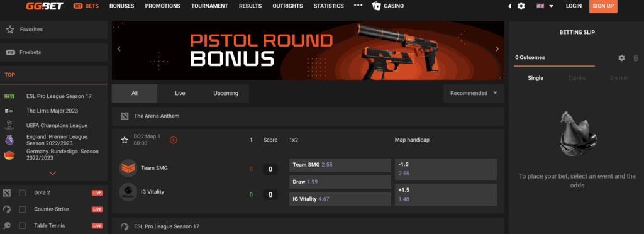Expand the TOP tournaments list chevron

coord(53,173)
